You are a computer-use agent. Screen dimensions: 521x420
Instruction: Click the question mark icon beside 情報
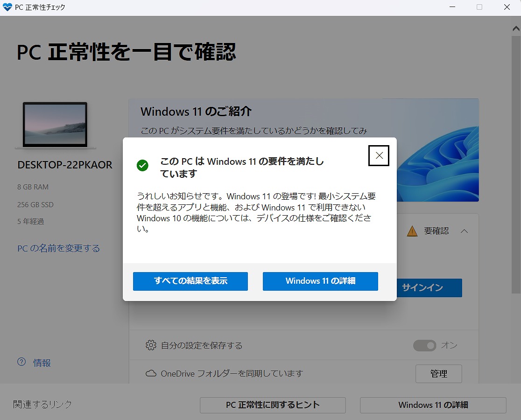click(x=21, y=362)
